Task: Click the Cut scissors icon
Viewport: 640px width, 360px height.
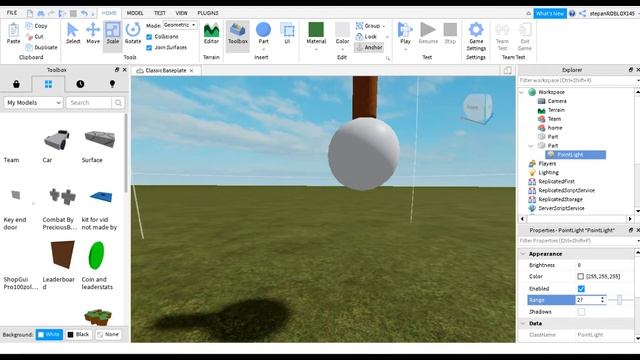Action: tap(29, 37)
